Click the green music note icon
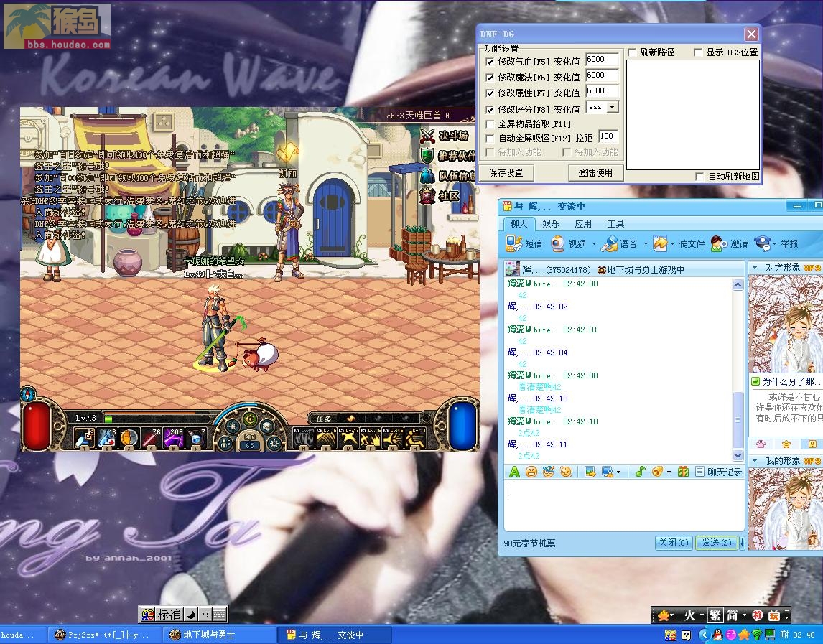The image size is (823, 644). click(640, 472)
